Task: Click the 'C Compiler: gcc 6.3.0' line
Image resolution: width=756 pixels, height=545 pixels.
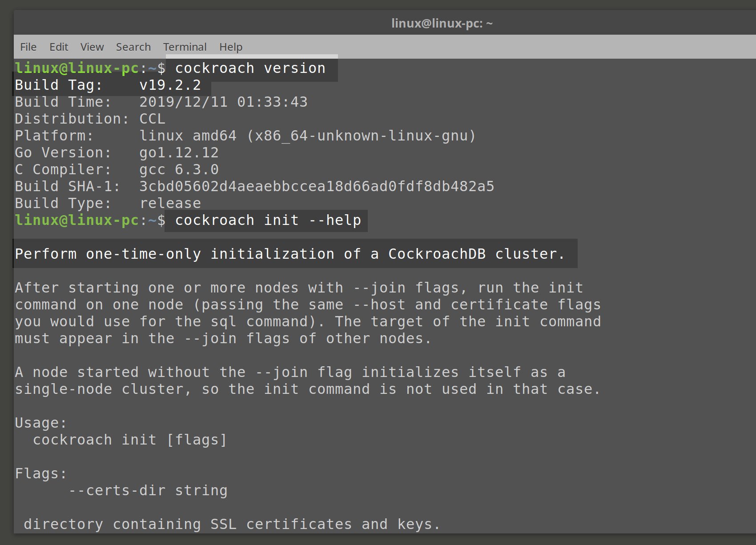Action: click(117, 169)
